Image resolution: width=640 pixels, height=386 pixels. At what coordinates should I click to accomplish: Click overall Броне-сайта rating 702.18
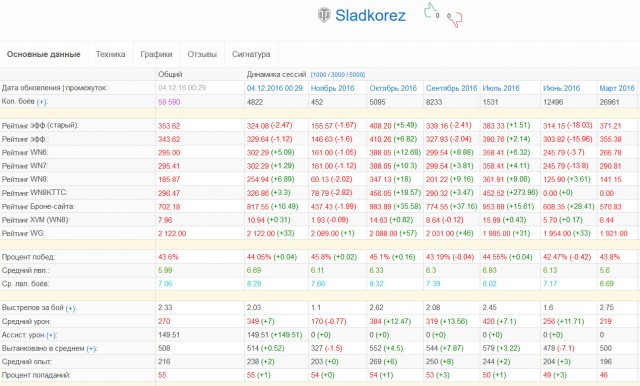[169, 206]
